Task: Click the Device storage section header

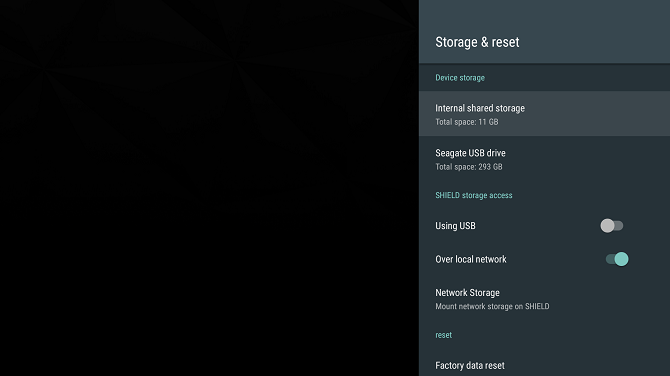Action: [x=460, y=78]
